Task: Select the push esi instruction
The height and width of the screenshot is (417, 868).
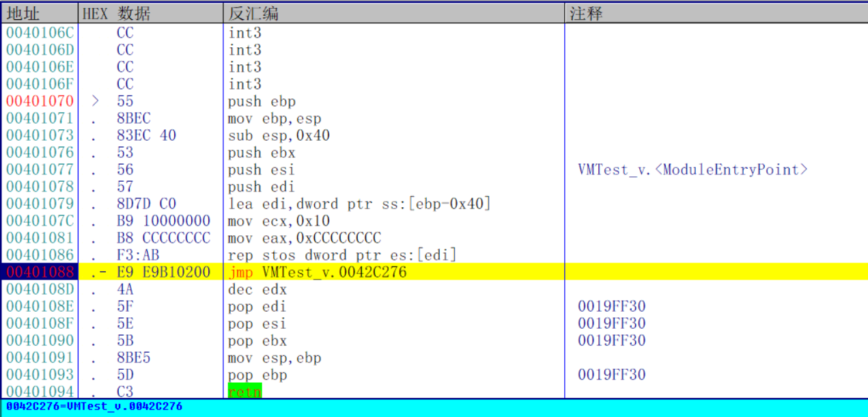Action: tap(262, 170)
